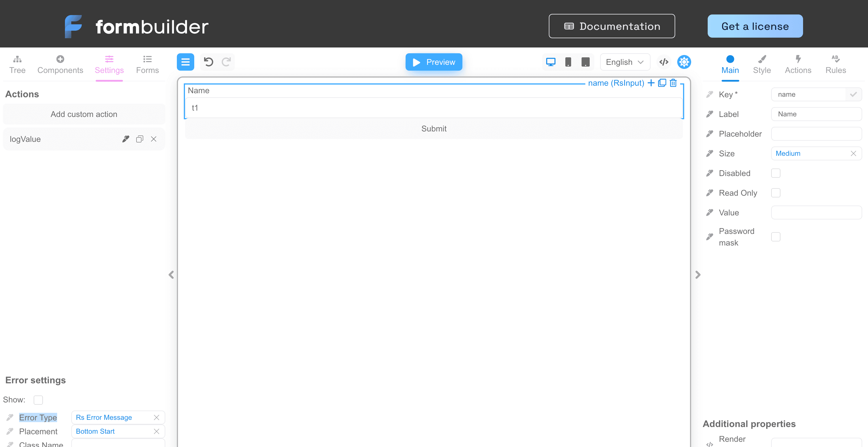Screen dimensions: 868x447
Task: Enable the Disabled checkbox
Action: (775, 173)
